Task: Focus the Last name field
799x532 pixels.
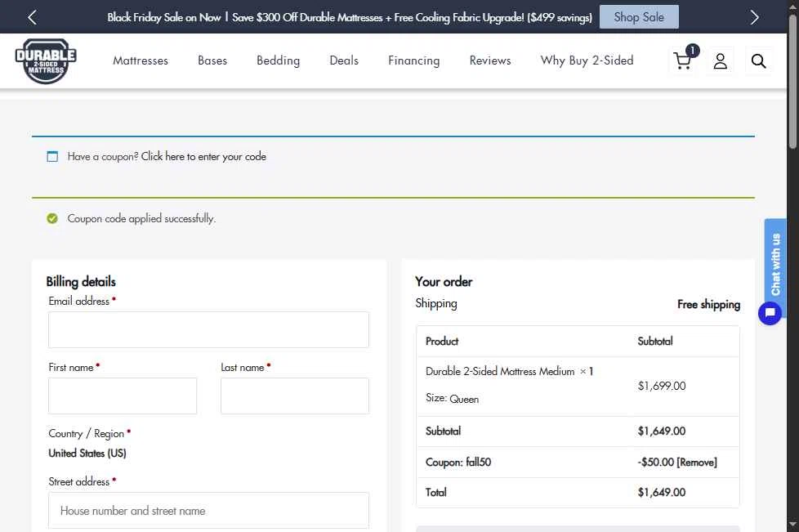Action: point(295,396)
